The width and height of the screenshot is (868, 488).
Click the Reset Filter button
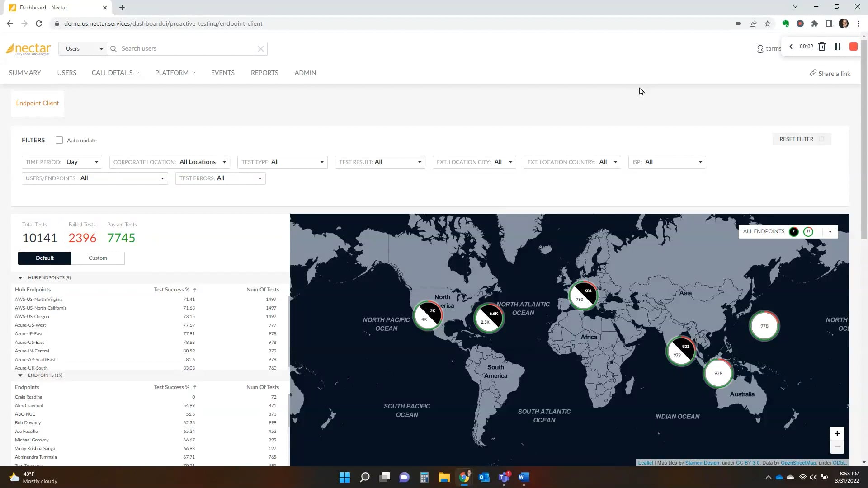pos(802,139)
